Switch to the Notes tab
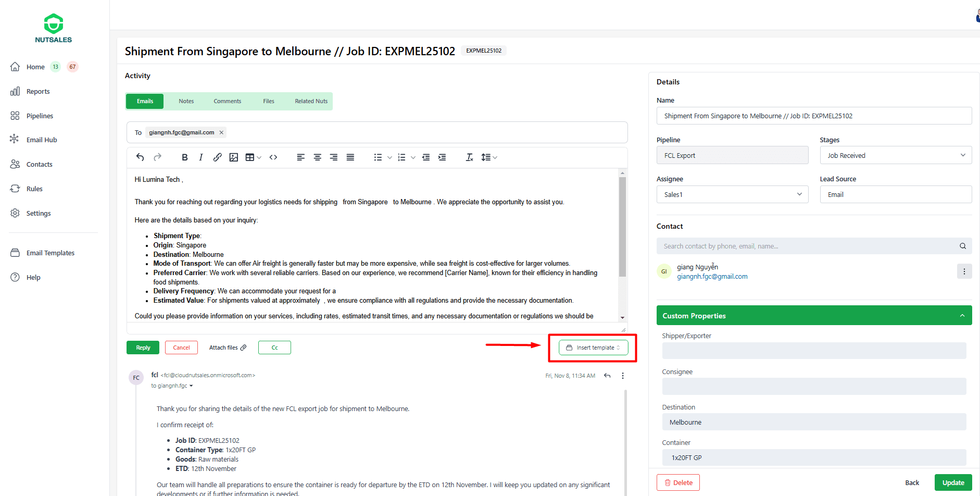980x496 pixels. (186, 101)
